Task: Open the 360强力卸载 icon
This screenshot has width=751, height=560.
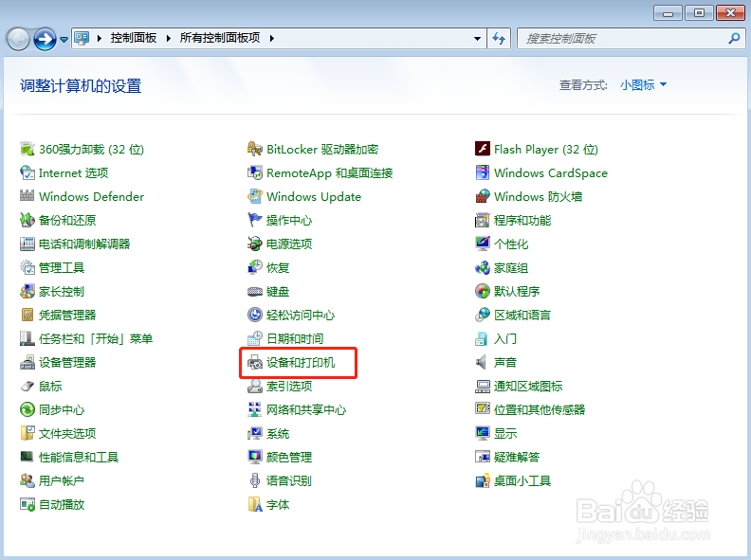Action: pyautogui.click(x=27, y=150)
